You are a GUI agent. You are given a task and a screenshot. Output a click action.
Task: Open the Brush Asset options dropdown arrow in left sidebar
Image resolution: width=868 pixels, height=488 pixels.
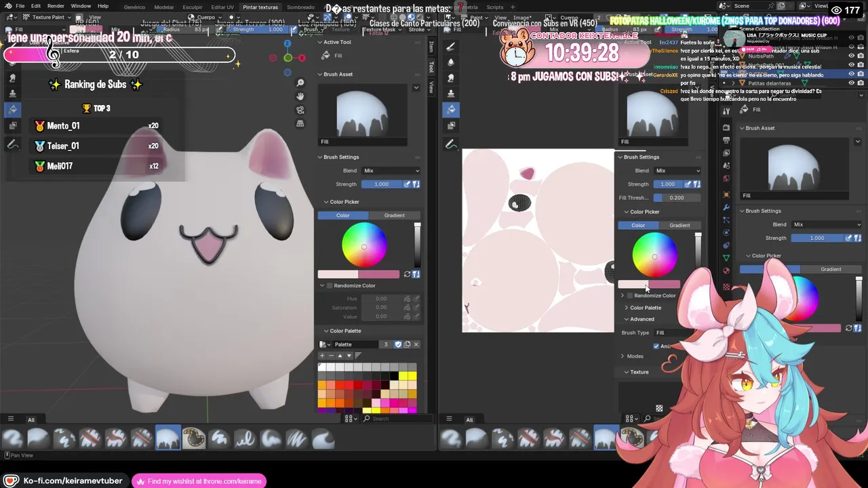(416, 87)
